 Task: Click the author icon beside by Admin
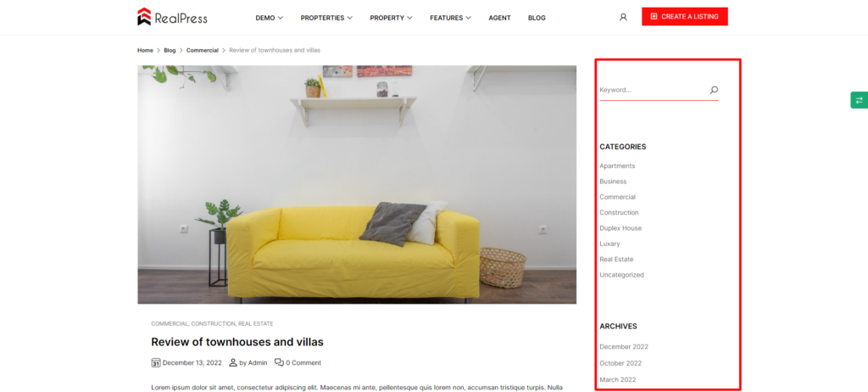pos(233,362)
